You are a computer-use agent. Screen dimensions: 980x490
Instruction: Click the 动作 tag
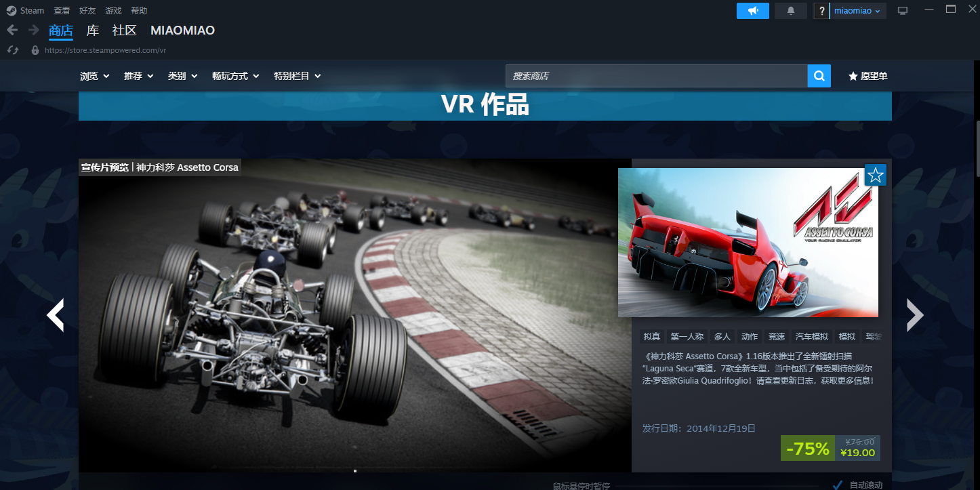click(x=750, y=336)
